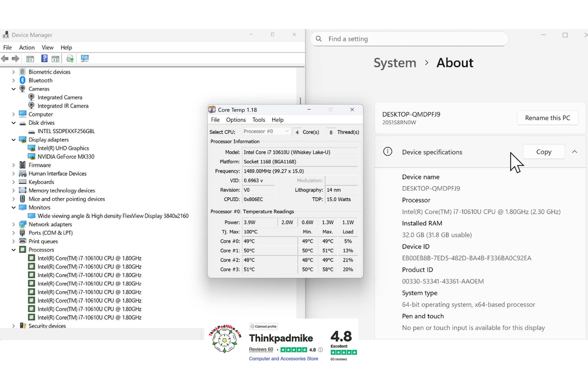Click Processors category icon
The image size is (588, 369).
[22, 250]
